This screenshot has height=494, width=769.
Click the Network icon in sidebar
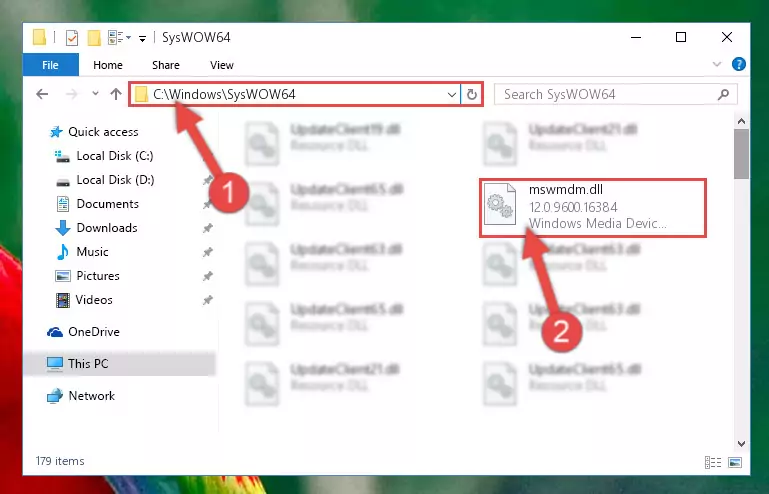pos(55,395)
